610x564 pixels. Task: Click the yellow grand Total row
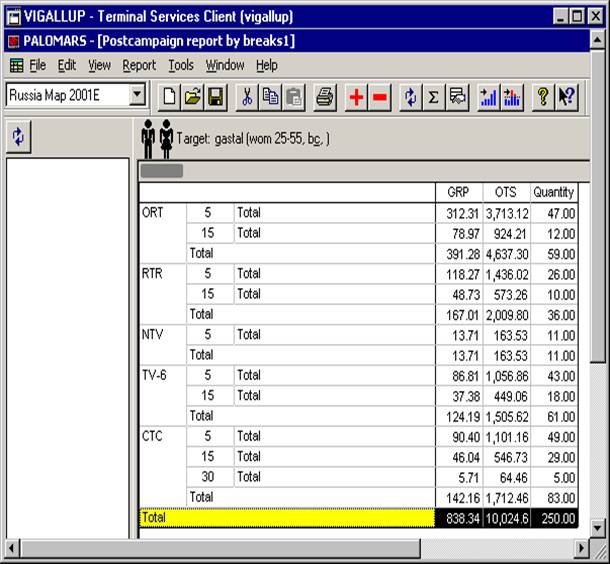click(x=287, y=518)
